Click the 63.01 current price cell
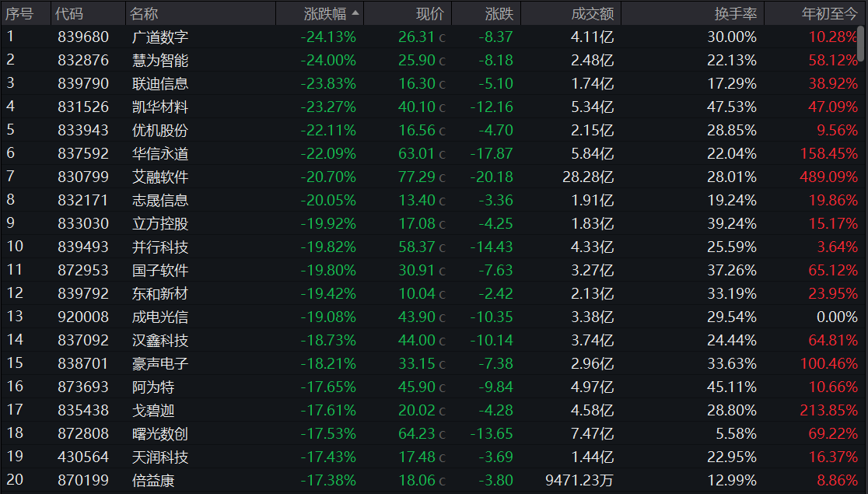This screenshot has height=494, width=868. (x=416, y=153)
